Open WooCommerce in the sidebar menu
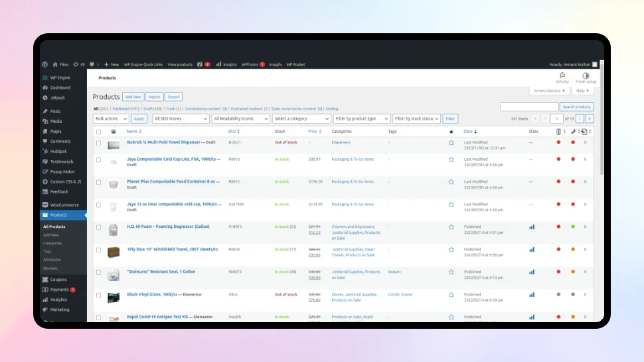The width and height of the screenshot is (644, 362). [x=64, y=205]
